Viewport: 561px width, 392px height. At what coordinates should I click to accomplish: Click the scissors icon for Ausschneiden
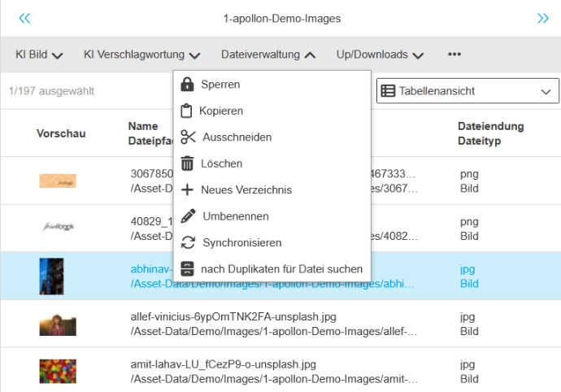click(x=189, y=137)
